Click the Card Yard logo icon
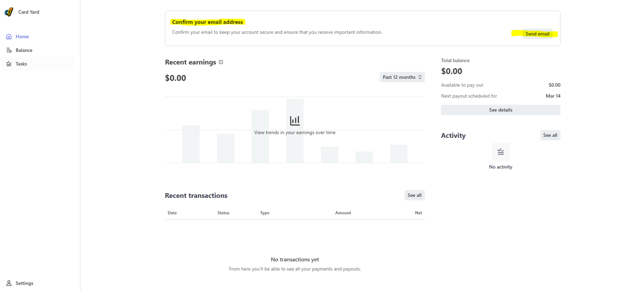 [9, 12]
